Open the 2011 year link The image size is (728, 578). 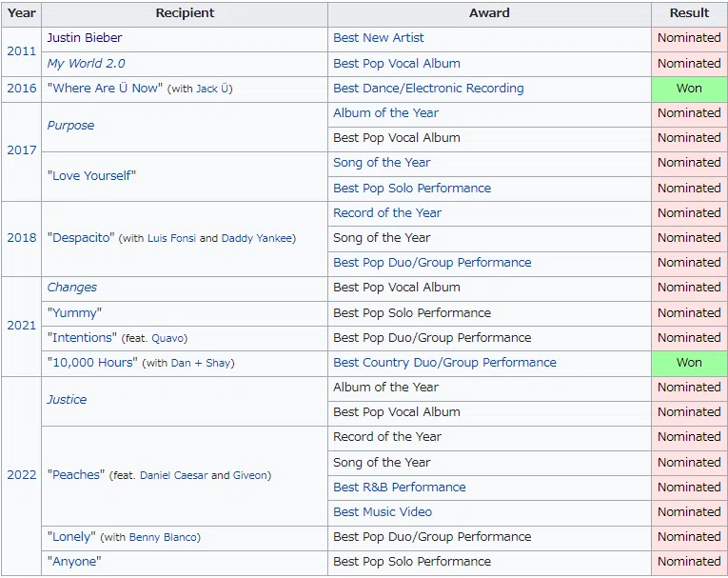pyautogui.click(x=21, y=51)
